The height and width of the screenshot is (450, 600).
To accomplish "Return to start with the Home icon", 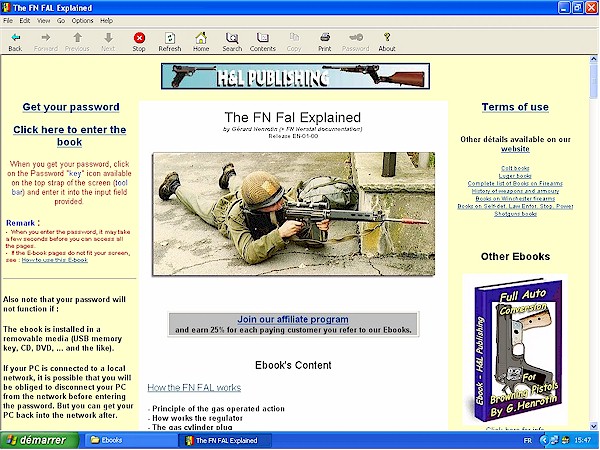I will point(201,38).
